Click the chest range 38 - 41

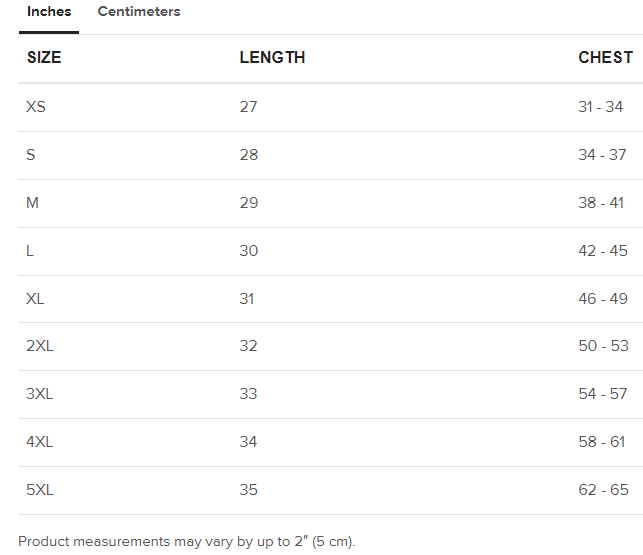coord(601,203)
